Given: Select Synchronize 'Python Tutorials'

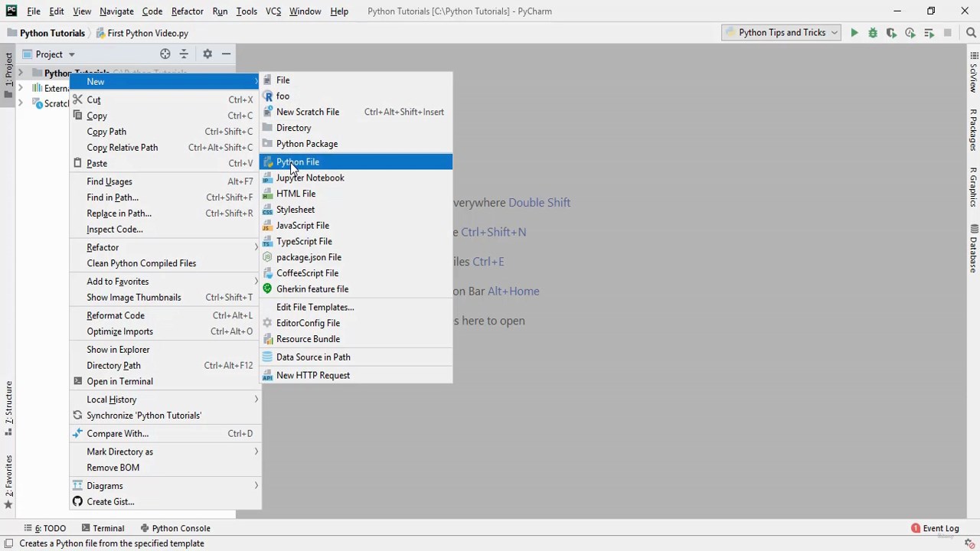Looking at the screenshot, I should coord(165,416).
